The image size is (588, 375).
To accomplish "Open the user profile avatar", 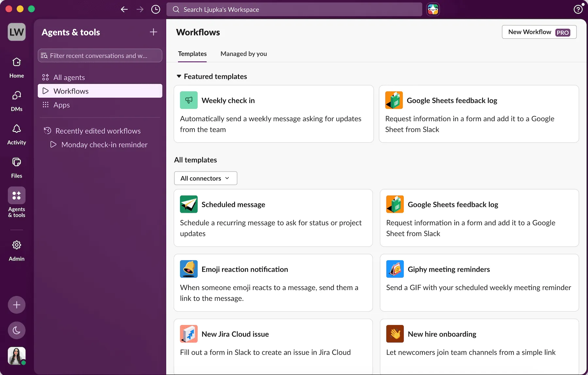I will pyautogui.click(x=17, y=356).
